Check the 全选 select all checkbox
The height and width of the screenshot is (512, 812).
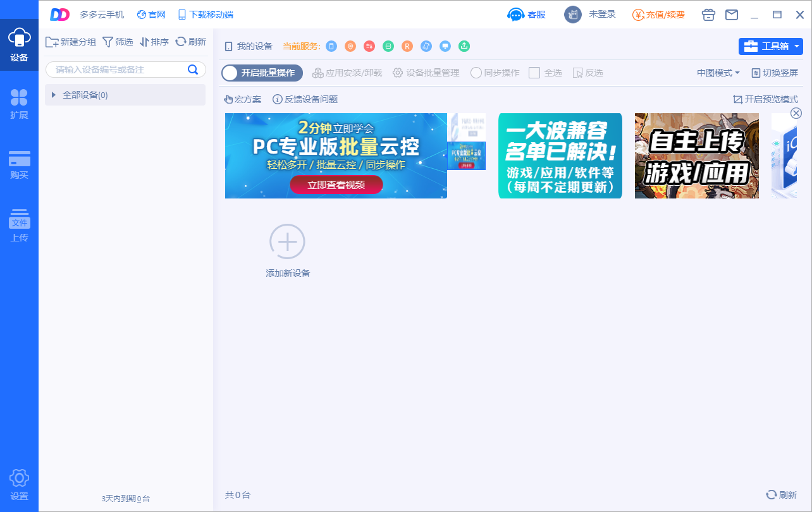coord(534,73)
